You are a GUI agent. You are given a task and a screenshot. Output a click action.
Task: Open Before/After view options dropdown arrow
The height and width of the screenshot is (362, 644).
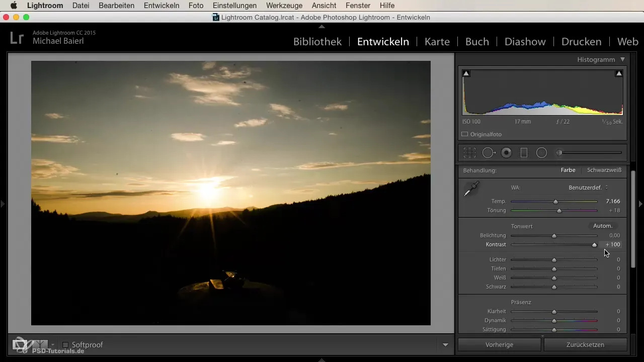pyautogui.click(x=53, y=345)
